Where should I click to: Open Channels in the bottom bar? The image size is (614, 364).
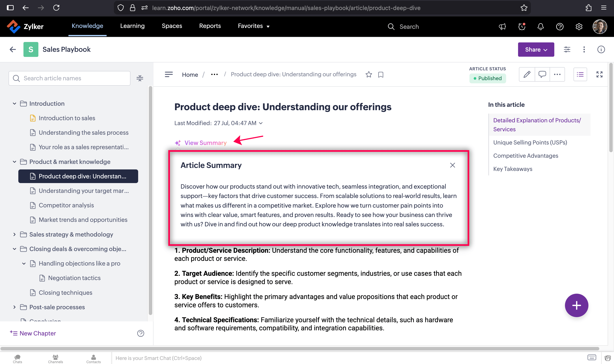pos(55,358)
